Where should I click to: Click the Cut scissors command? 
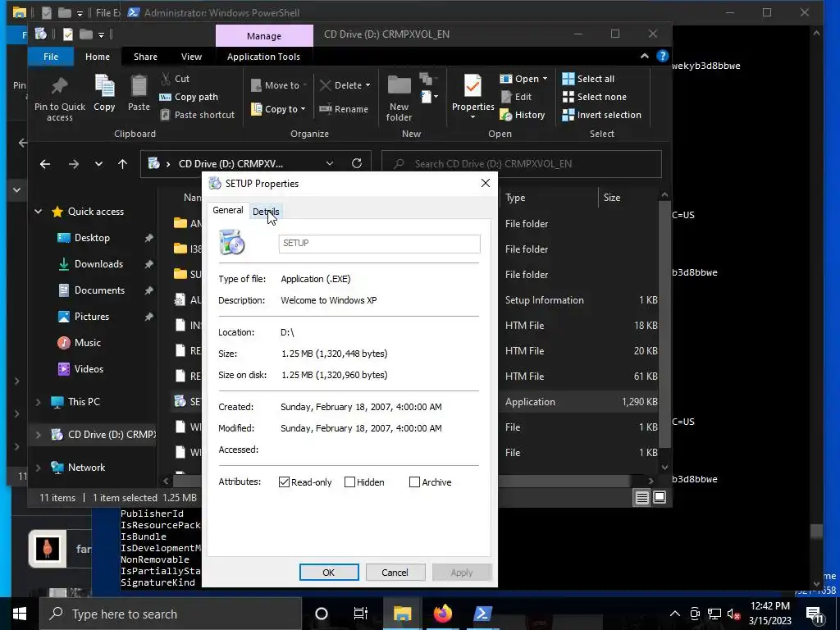pyautogui.click(x=175, y=79)
